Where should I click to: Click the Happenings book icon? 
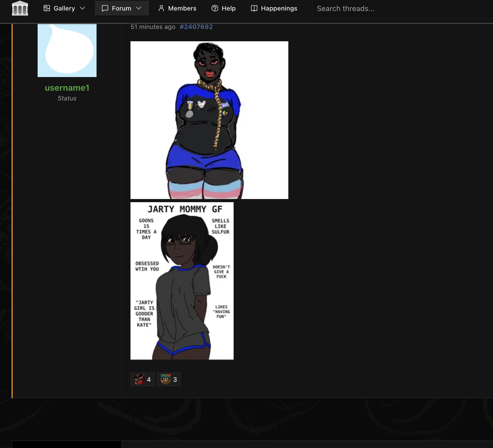[x=254, y=8]
